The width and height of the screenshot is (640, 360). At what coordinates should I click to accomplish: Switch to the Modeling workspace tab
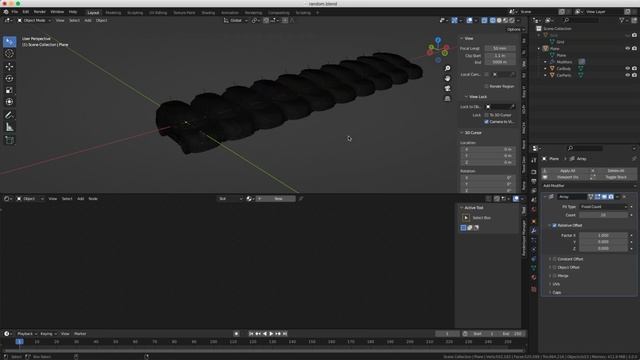click(x=113, y=13)
